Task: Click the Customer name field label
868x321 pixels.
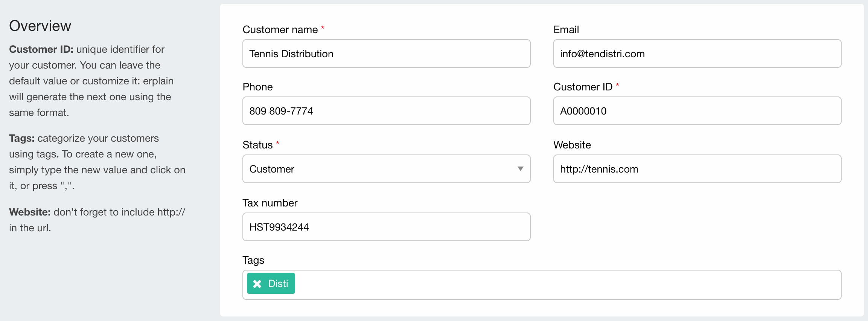Action: pos(280,29)
